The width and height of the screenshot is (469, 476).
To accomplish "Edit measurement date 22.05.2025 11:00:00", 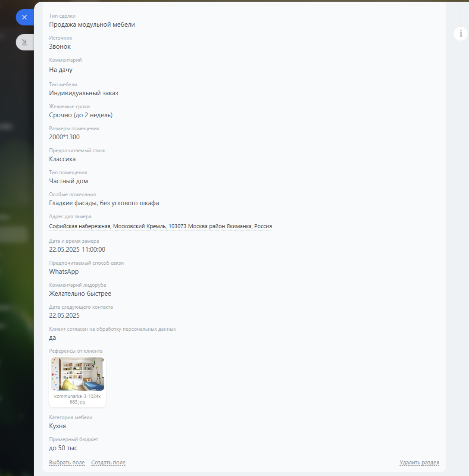I will (x=77, y=250).
